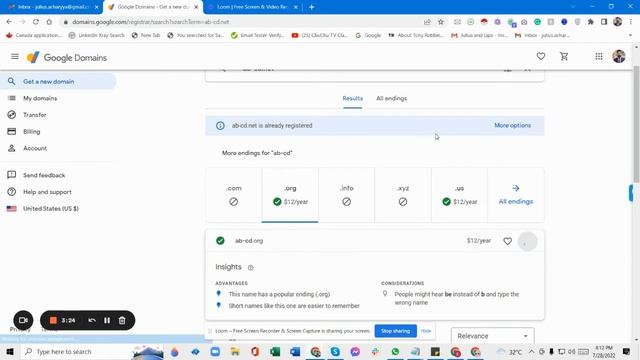640x360 pixels.
Task: Open the hamburger main menu
Action: 15,56
